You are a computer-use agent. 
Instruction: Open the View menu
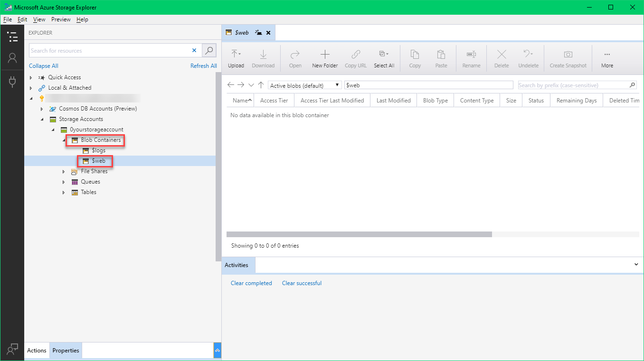pos(39,19)
